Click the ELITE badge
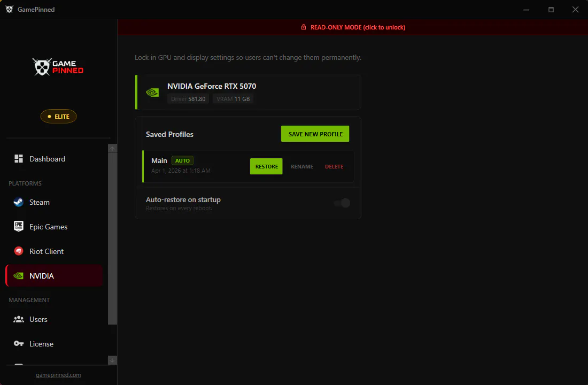 coord(58,117)
